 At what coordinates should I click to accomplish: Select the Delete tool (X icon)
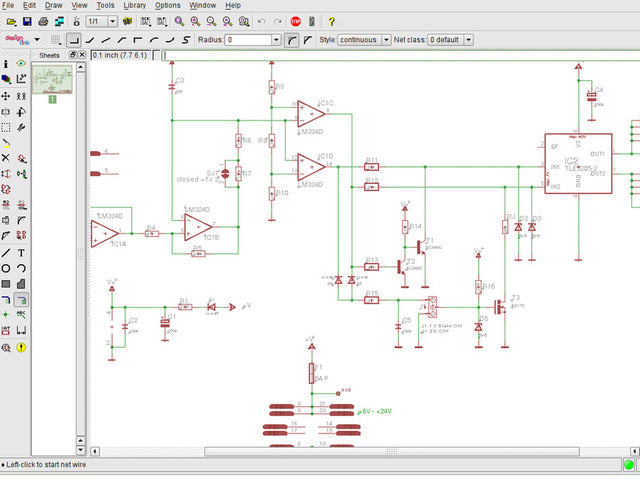click(x=6, y=158)
